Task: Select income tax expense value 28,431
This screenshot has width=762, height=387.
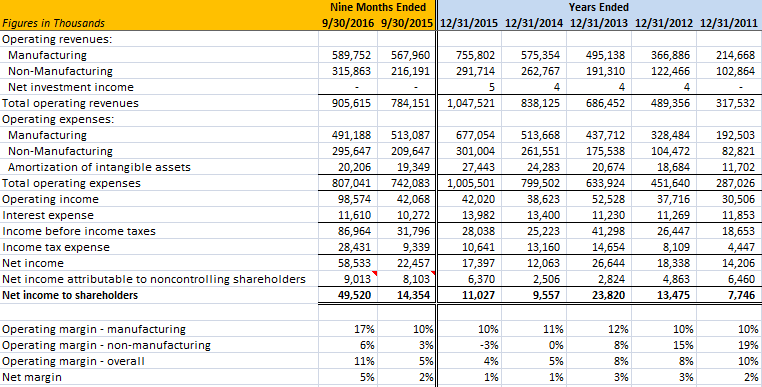Action: coord(355,247)
